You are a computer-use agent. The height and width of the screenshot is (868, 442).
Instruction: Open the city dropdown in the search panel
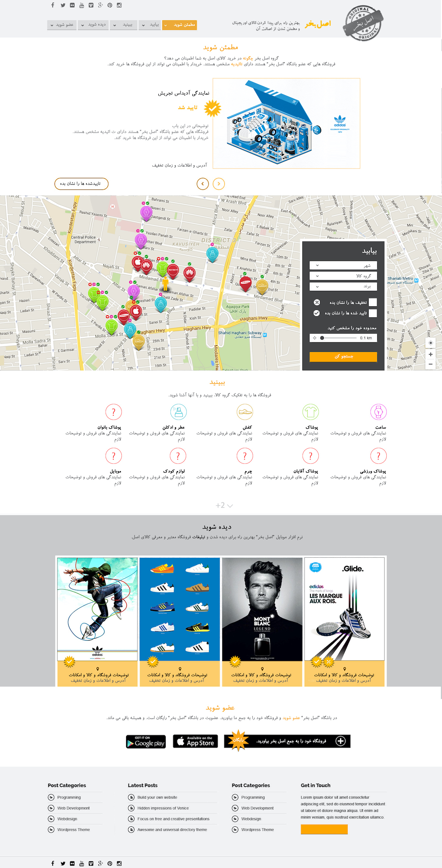[x=343, y=265]
